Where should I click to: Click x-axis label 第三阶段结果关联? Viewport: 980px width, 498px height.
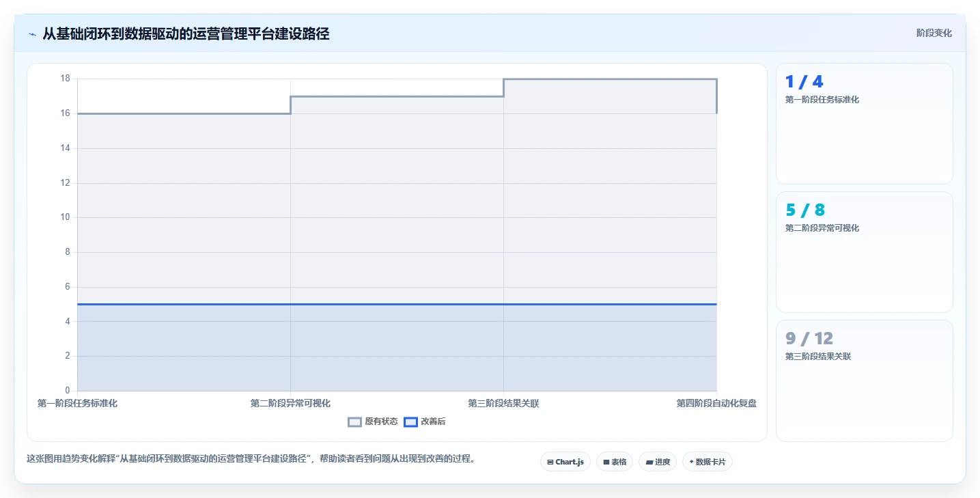(x=503, y=404)
